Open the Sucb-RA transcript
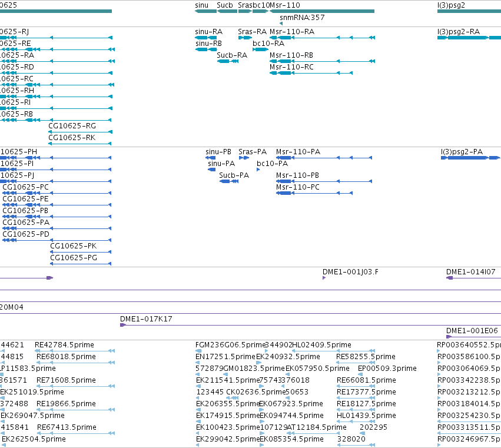Screen dimensions: 501x448 click(228, 61)
